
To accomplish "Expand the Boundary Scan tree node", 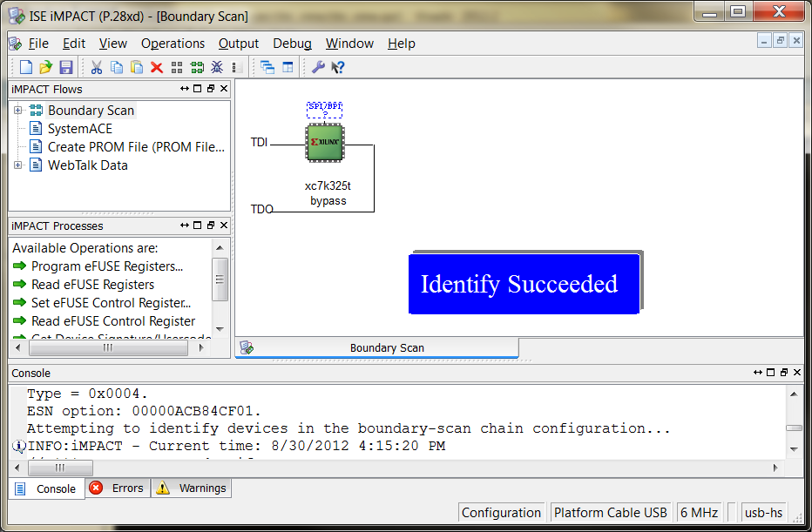I will (x=17, y=111).
